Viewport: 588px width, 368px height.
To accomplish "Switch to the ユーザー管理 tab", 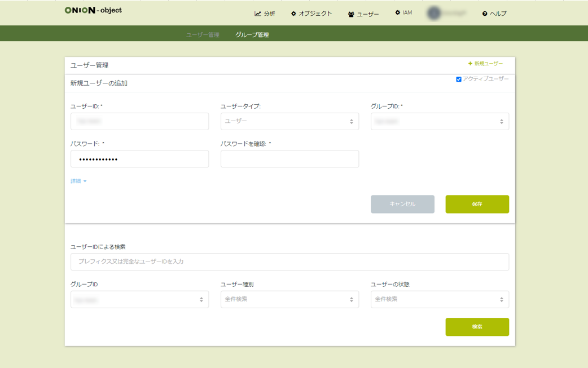I will click(x=203, y=35).
